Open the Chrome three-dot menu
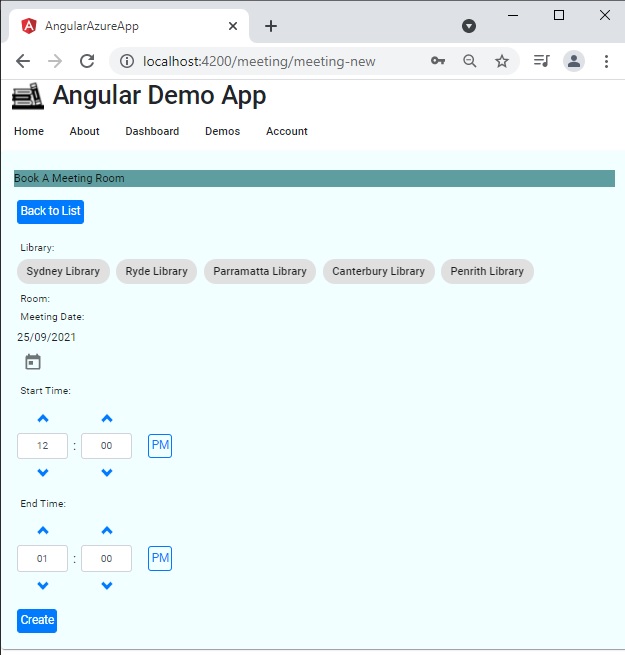 (x=606, y=61)
